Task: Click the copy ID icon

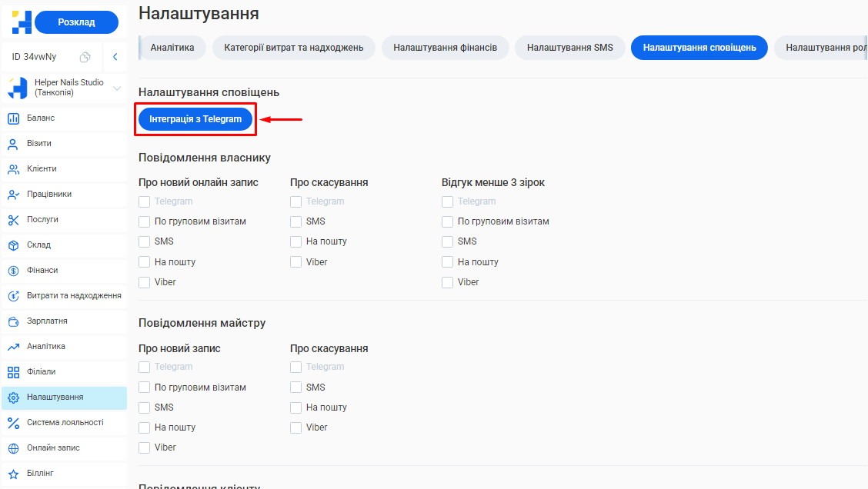Action: point(85,57)
